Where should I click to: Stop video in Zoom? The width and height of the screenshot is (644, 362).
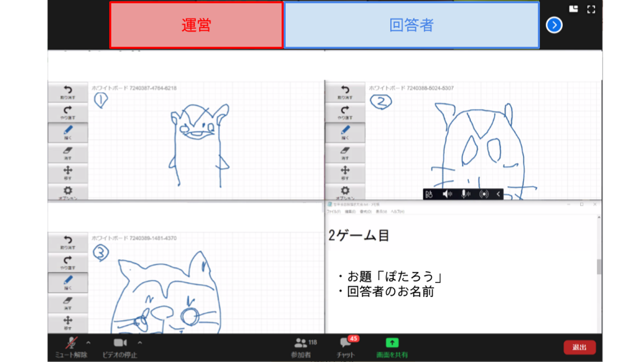120,347
